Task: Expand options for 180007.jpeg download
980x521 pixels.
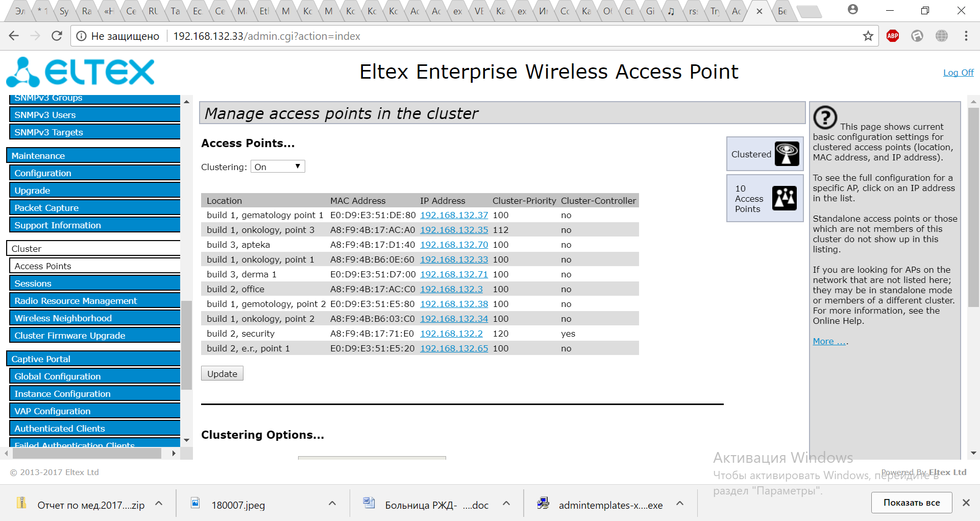Action: pyautogui.click(x=332, y=504)
